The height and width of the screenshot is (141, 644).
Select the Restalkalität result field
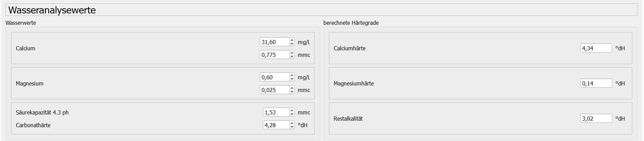click(x=596, y=119)
